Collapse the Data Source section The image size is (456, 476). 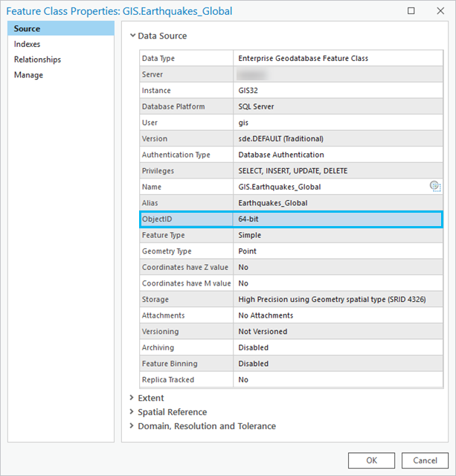(x=133, y=36)
